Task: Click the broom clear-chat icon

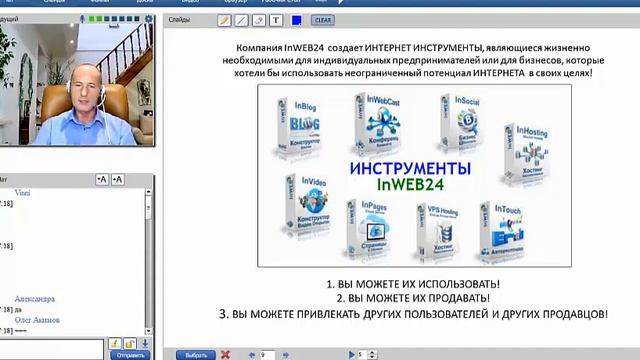Action: [x=115, y=343]
